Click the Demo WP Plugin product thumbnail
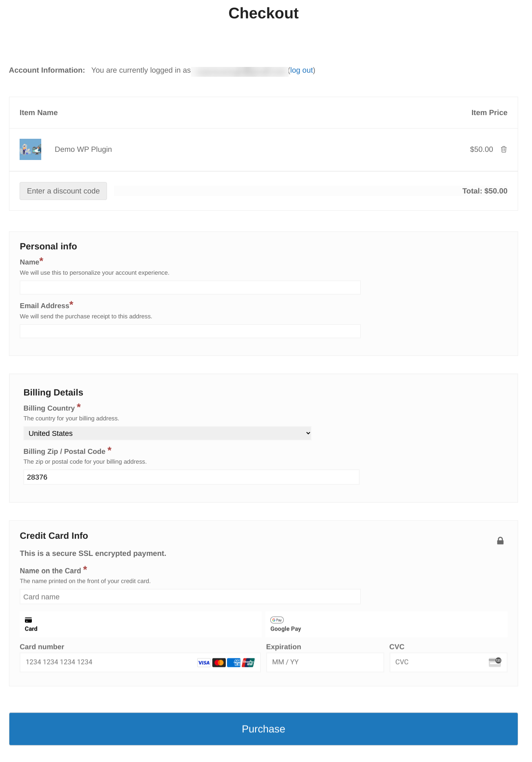Viewport: 532px width, 762px height. (30, 149)
